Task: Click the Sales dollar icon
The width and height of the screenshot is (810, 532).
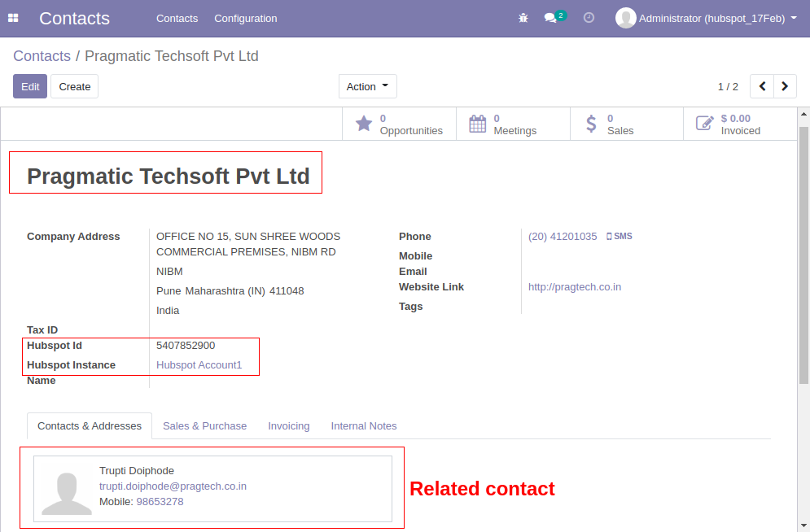Action: point(591,124)
